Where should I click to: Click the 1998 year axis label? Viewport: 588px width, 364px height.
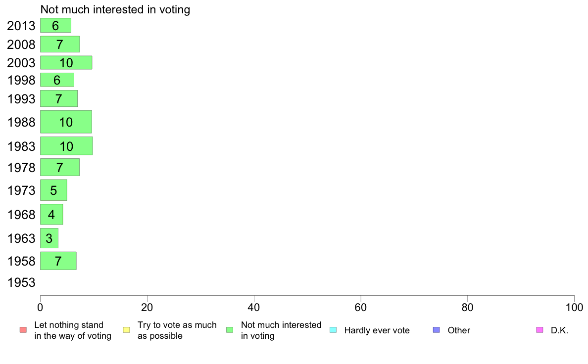21,80
